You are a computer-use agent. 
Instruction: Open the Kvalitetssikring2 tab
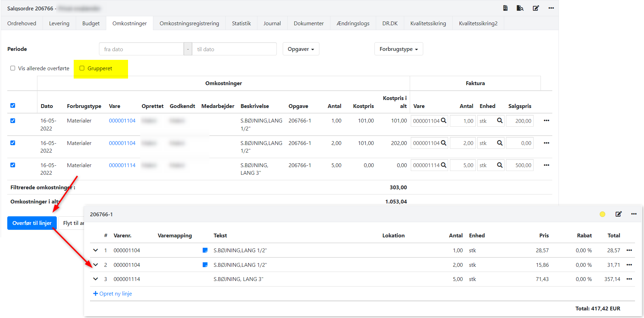(x=478, y=24)
